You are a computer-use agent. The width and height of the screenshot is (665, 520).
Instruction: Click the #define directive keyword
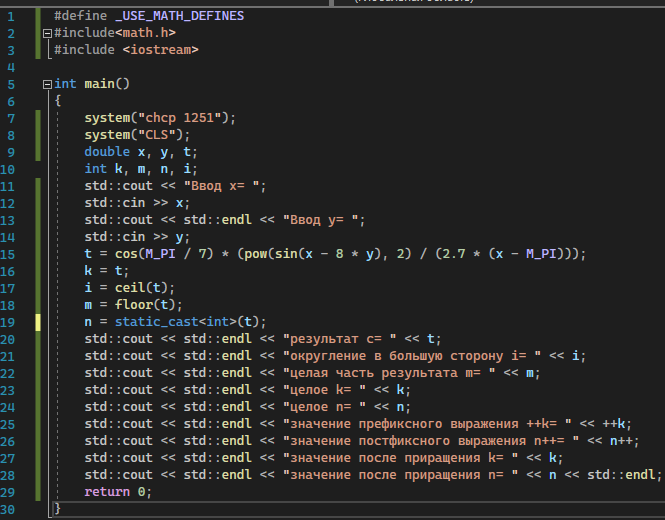[x=81, y=16]
